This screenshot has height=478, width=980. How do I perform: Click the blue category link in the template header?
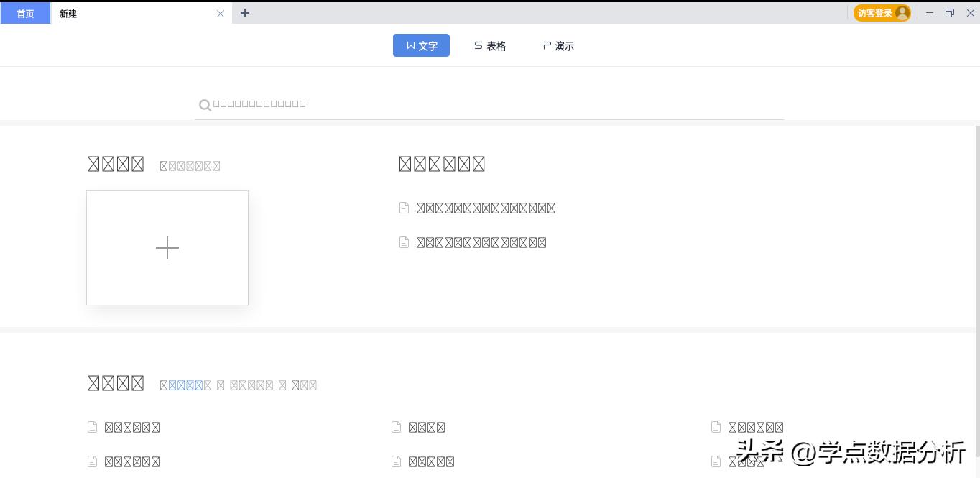(x=185, y=385)
